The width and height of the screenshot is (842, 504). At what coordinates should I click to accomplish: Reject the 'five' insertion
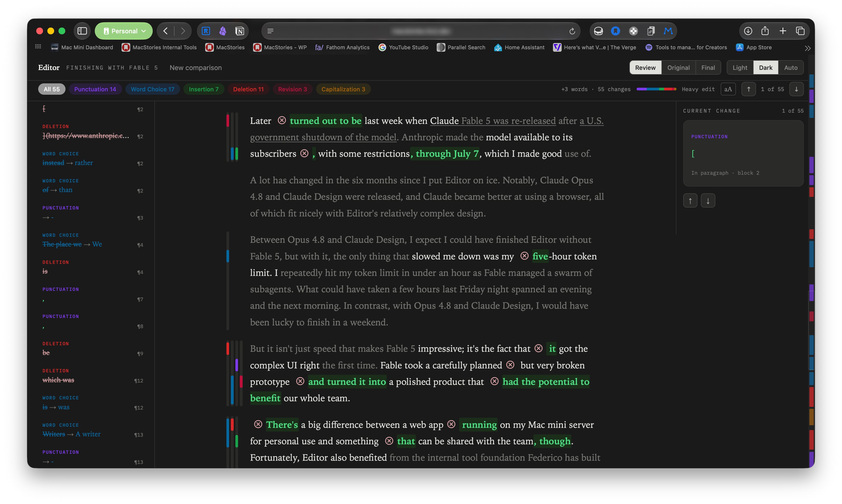(524, 256)
